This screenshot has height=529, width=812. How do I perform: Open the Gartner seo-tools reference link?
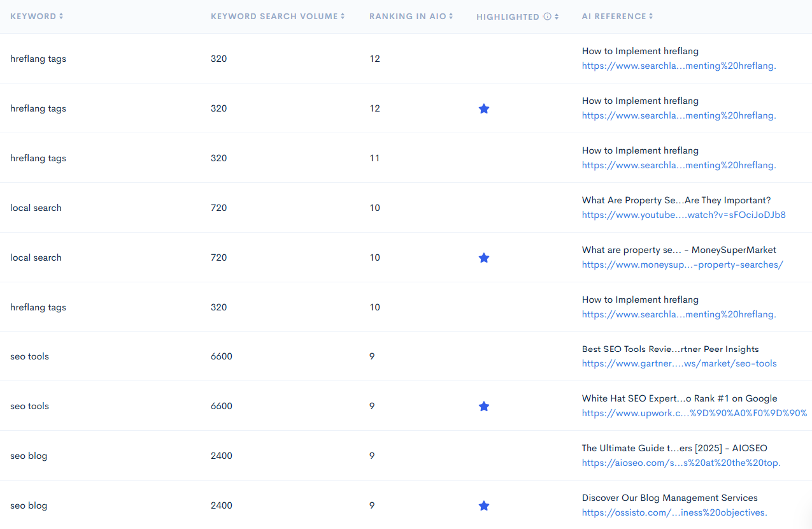click(x=679, y=363)
